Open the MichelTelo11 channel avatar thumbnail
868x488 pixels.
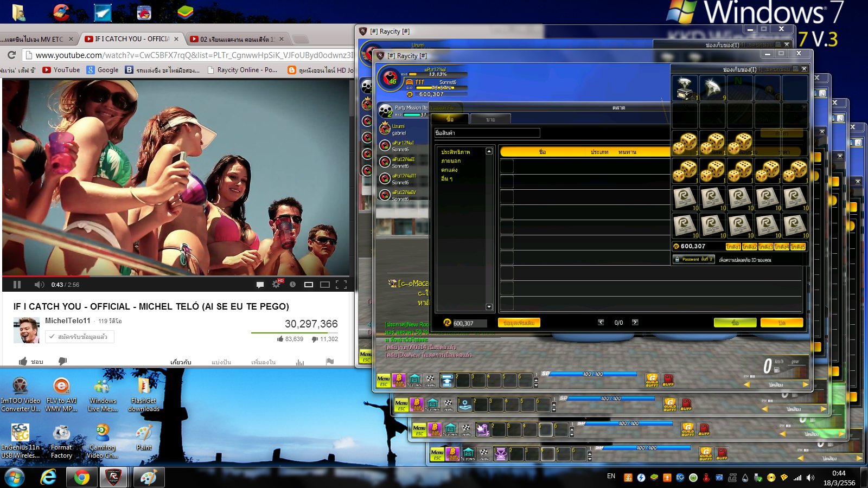click(27, 331)
